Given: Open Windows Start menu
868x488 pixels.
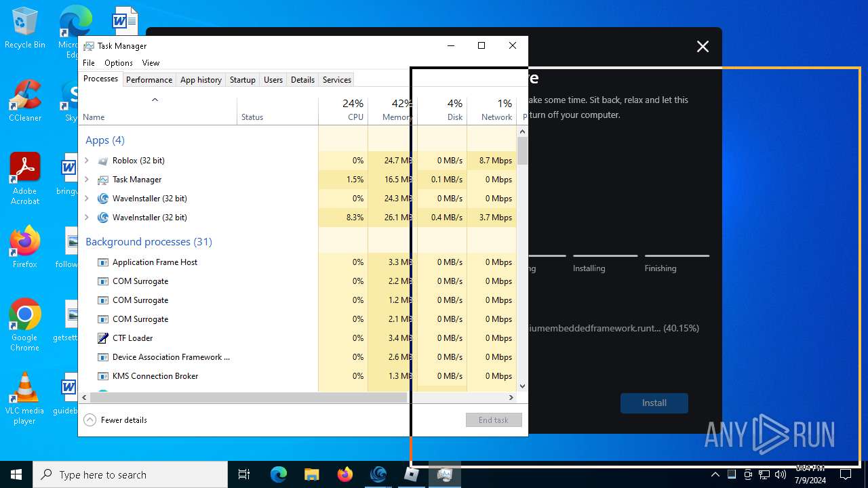Looking at the screenshot, I should coord(16,474).
